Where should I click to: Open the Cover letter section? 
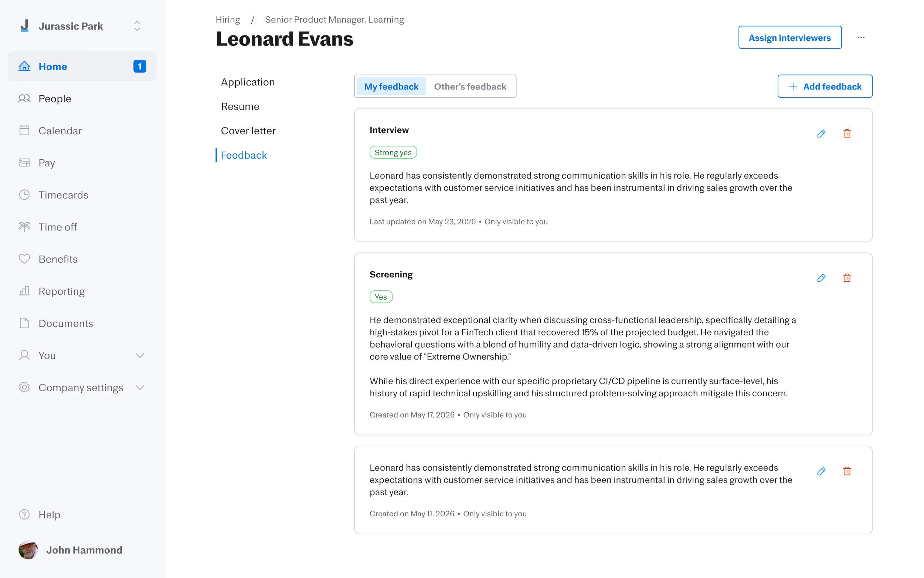tap(248, 131)
